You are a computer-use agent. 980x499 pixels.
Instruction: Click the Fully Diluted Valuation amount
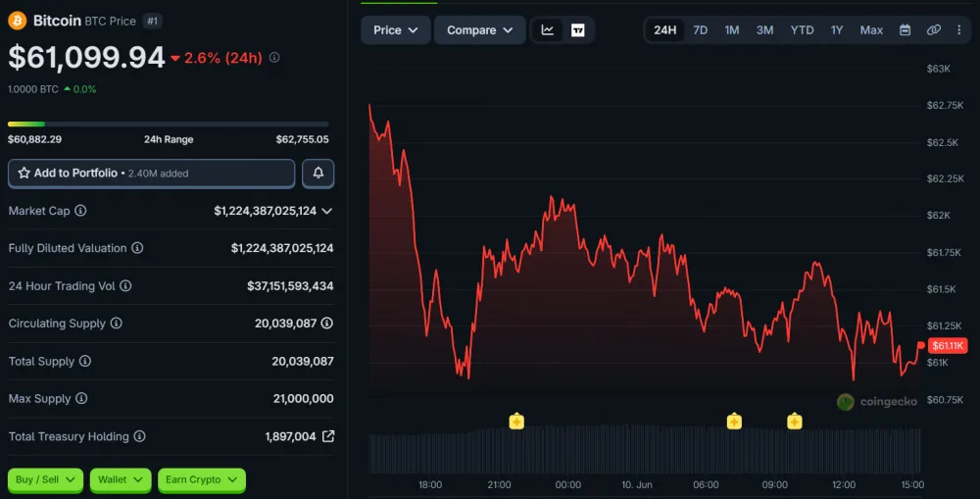tap(282, 248)
